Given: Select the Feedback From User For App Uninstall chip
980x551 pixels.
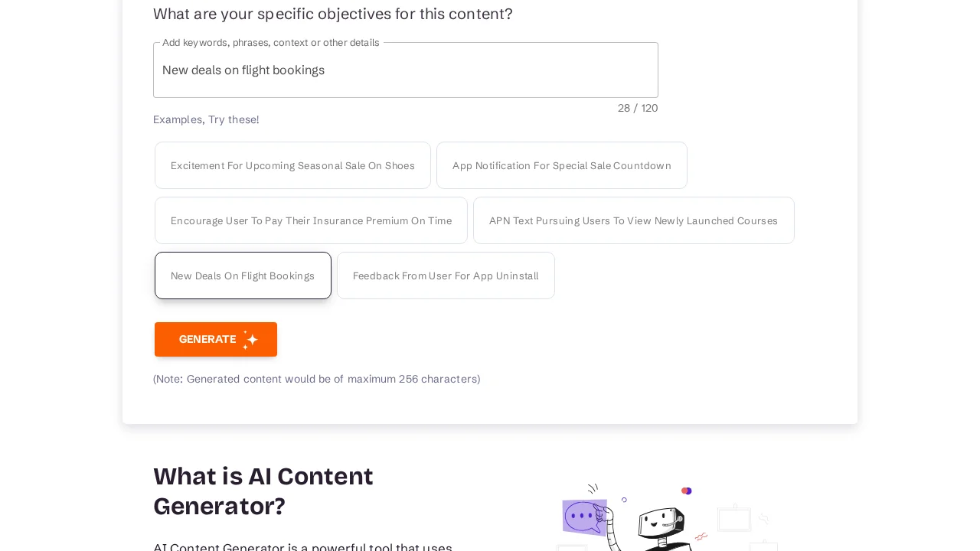Looking at the screenshot, I should 446,275.
